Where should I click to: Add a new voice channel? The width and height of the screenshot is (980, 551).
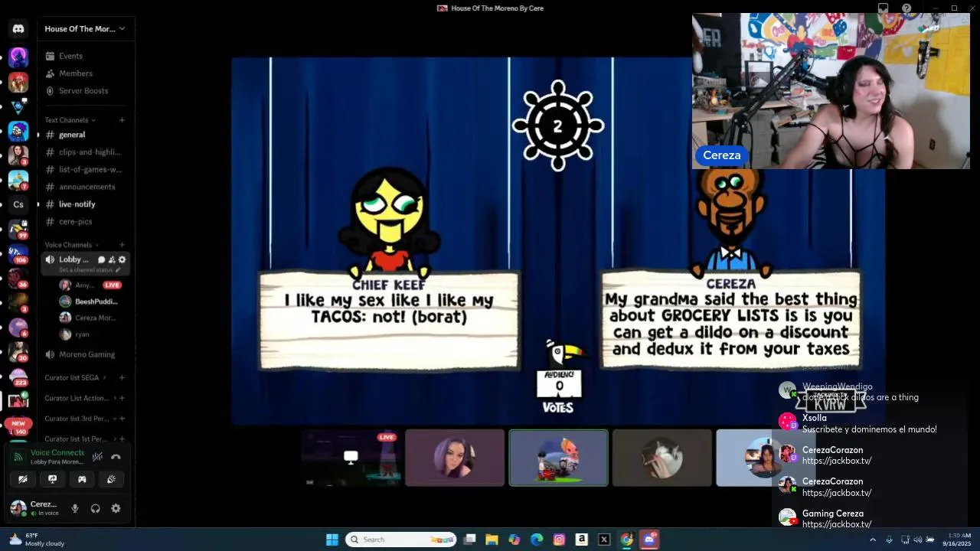pos(122,245)
